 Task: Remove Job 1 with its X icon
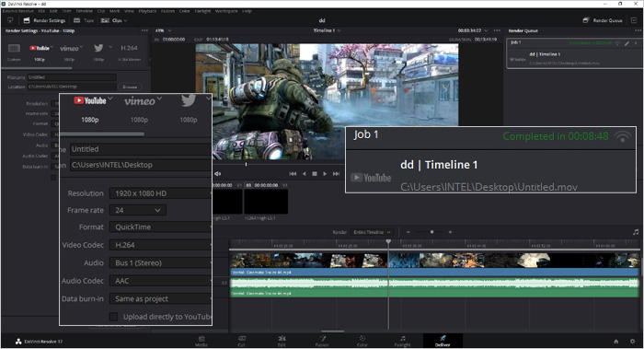point(637,42)
